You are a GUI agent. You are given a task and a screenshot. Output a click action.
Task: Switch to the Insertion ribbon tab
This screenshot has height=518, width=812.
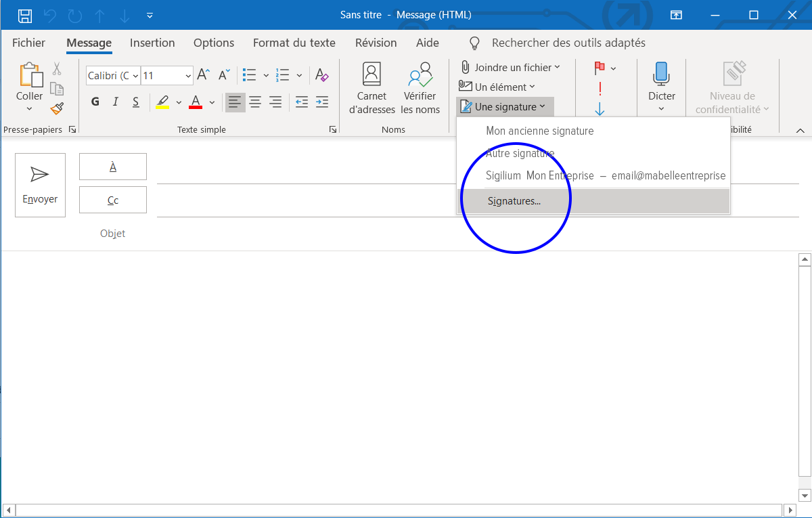click(x=152, y=43)
